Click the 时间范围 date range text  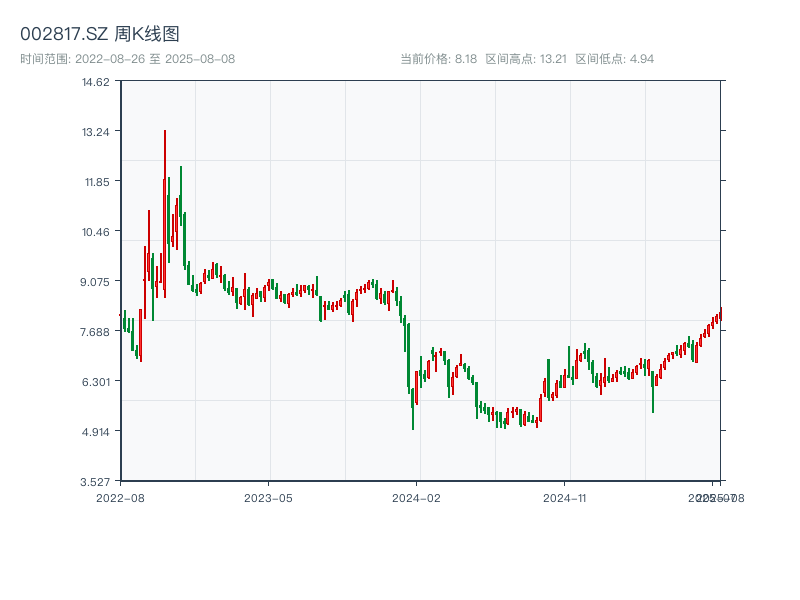pyautogui.click(x=127, y=59)
